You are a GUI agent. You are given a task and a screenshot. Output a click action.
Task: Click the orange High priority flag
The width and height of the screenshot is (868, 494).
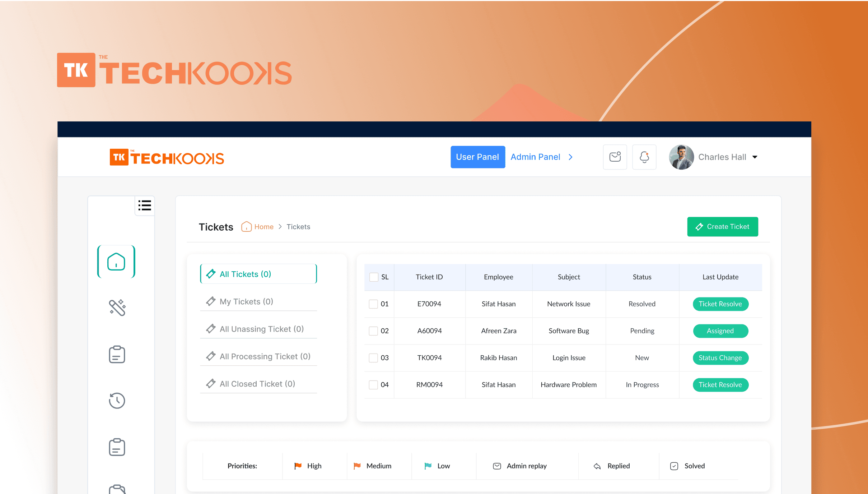[298, 466]
